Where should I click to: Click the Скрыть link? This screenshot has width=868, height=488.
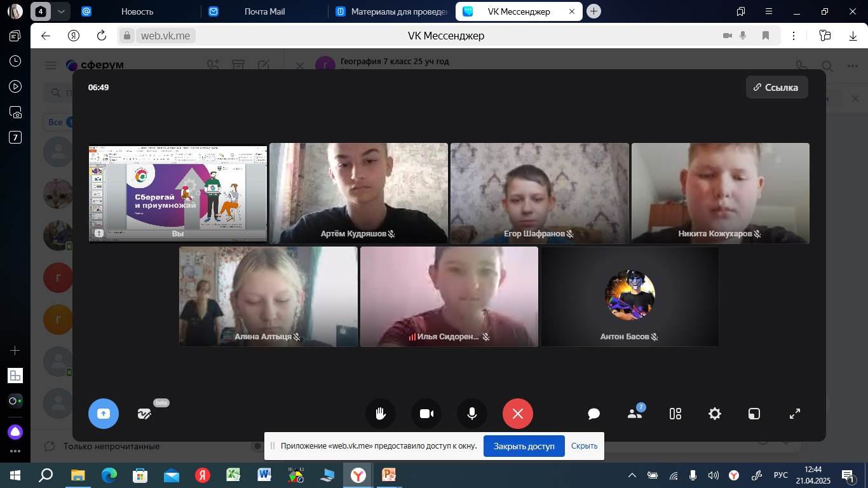pos(584,446)
